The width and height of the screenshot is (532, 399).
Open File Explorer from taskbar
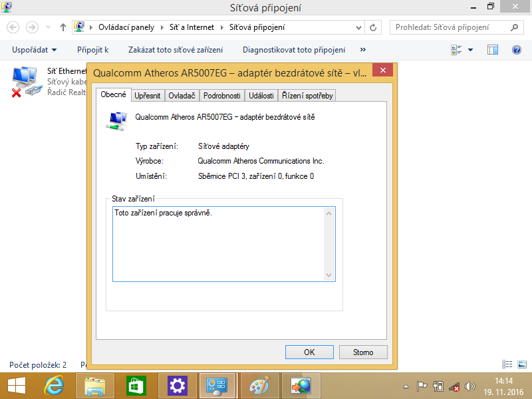click(95, 386)
